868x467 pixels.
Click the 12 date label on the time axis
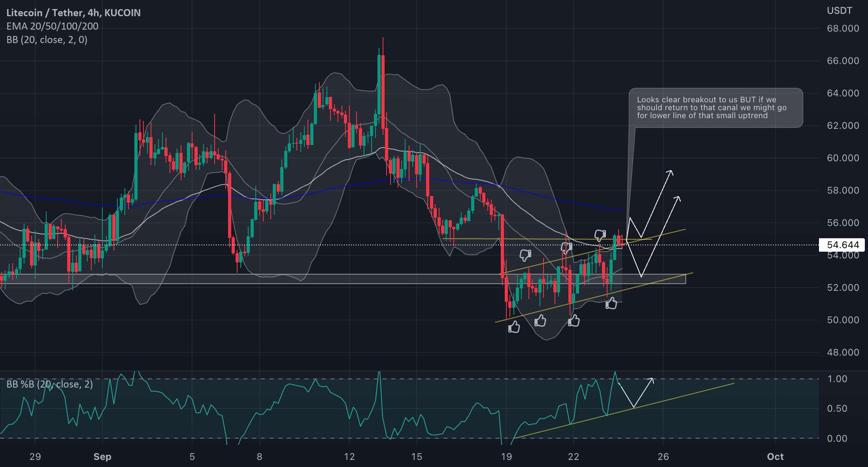coord(349,457)
